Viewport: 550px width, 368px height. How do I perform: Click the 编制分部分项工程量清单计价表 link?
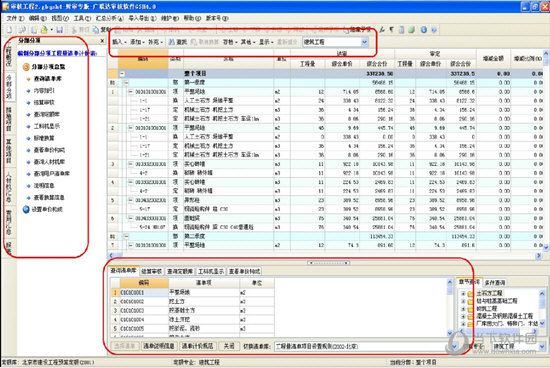coord(57,53)
